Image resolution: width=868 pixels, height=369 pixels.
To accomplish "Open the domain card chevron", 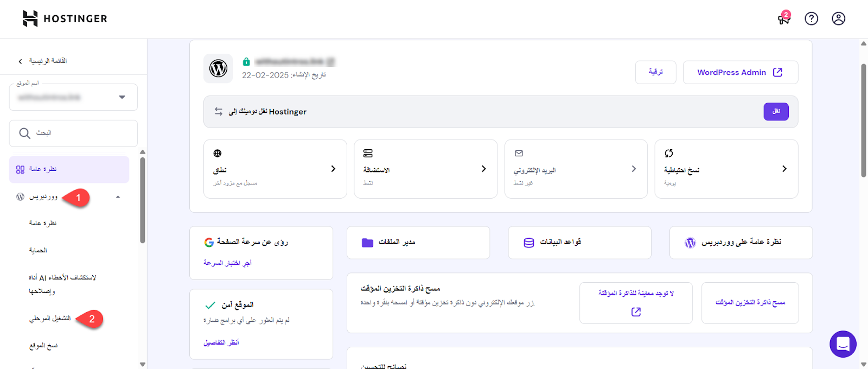I will click(x=333, y=169).
